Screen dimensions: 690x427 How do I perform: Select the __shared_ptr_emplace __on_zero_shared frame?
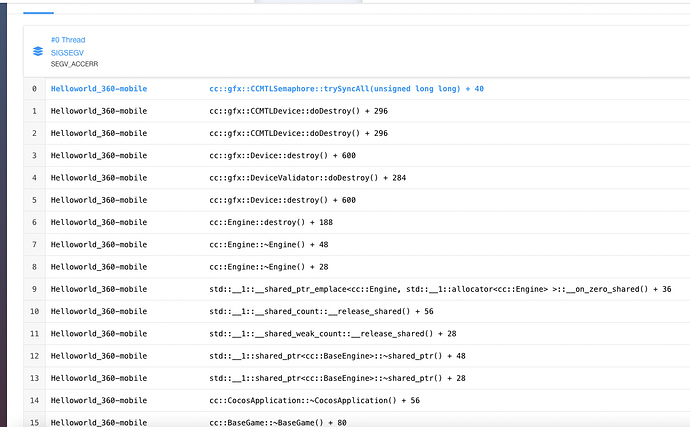tap(440, 289)
